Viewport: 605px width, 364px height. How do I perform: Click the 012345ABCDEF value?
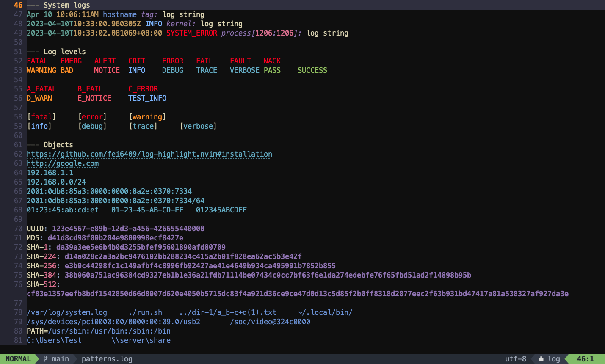coord(221,210)
